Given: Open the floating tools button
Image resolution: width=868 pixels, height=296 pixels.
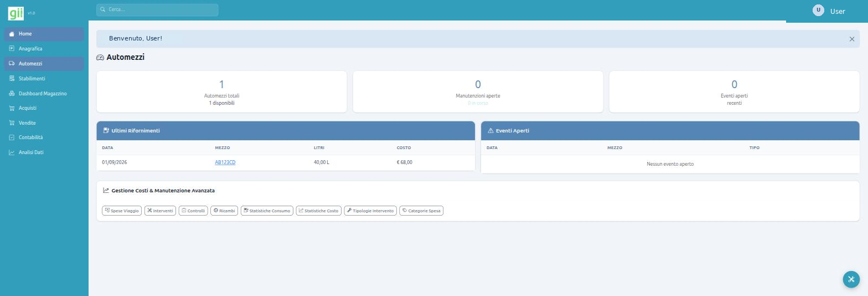Looking at the screenshot, I should 851,279.
